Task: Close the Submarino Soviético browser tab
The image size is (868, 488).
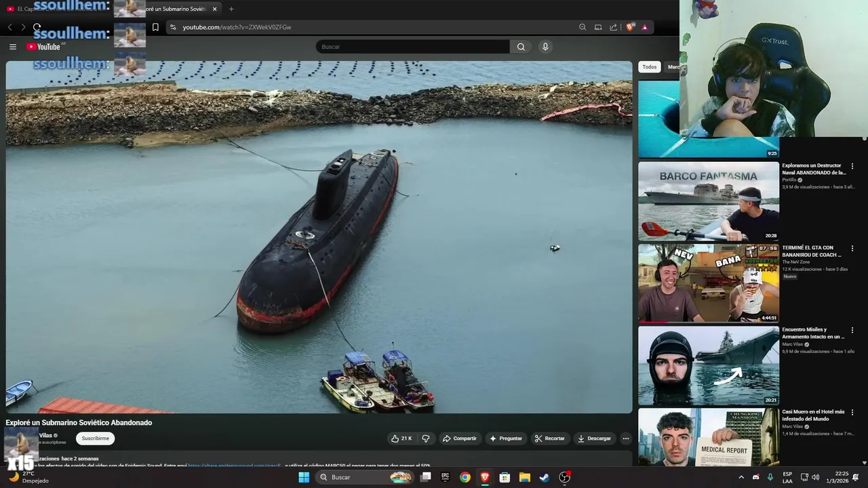Action: pyautogui.click(x=215, y=9)
